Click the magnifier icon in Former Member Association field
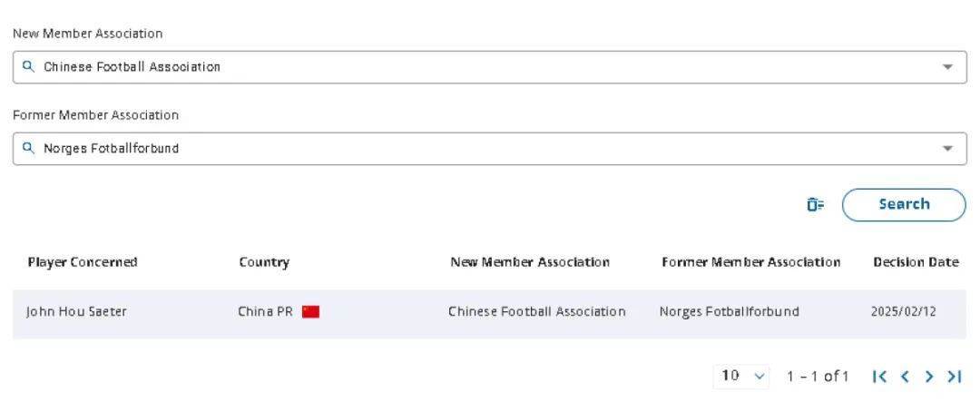 28,148
